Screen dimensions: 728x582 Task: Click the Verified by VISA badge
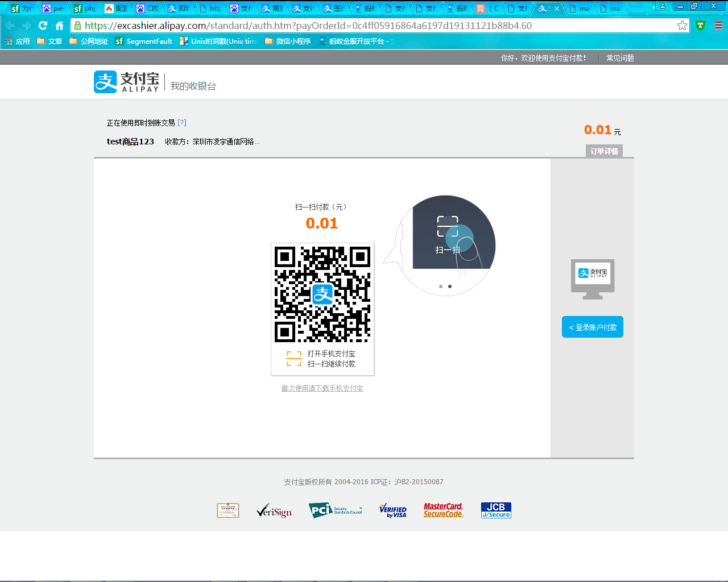[393, 510]
